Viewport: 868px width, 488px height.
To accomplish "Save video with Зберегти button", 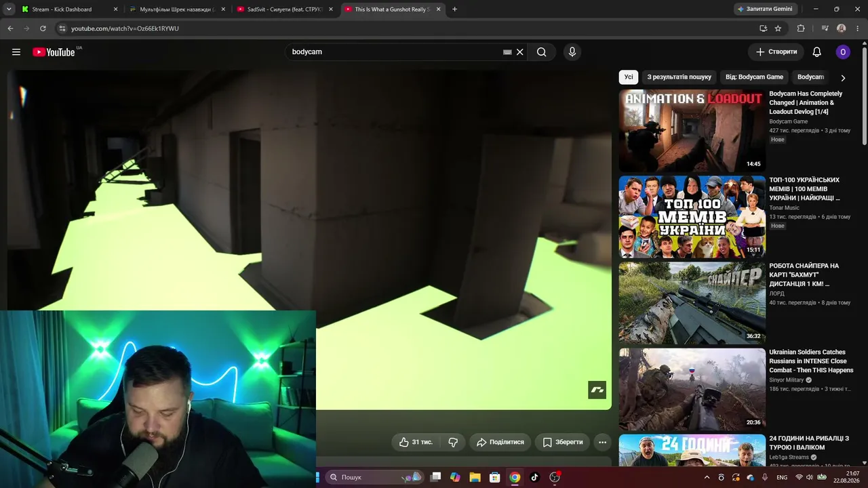I will coord(562,442).
